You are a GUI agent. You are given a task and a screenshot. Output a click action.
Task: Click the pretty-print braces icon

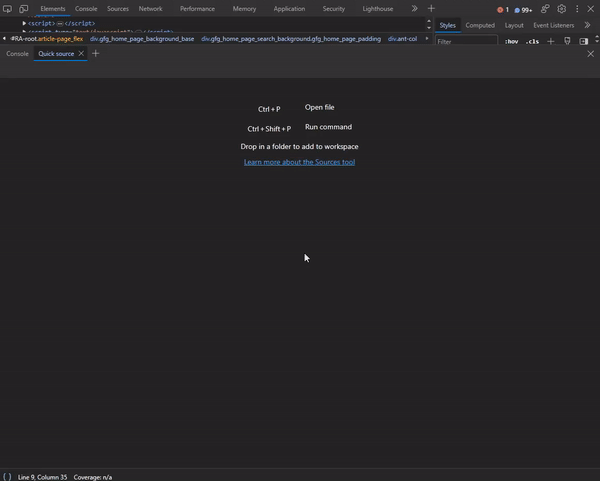tap(7, 477)
